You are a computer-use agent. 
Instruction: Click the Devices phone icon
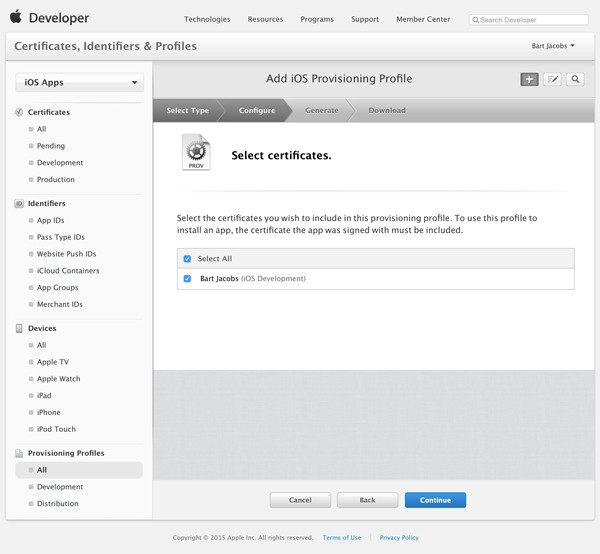[19, 328]
